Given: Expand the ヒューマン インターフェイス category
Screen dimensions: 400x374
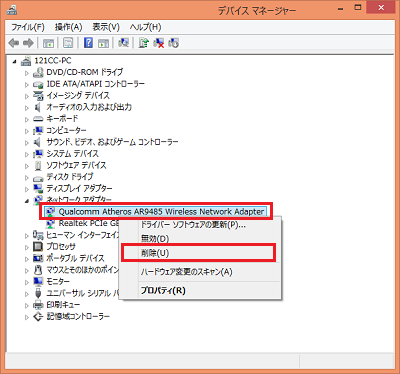Looking at the screenshot, I should click(x=27, y=236).
